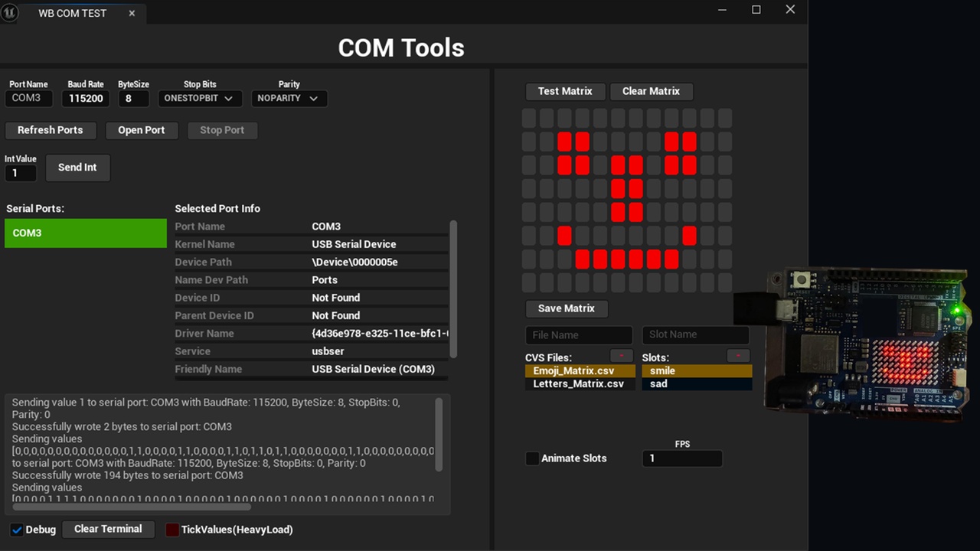Click the Name Dev Path value Ports

click(x=325, y=280)
